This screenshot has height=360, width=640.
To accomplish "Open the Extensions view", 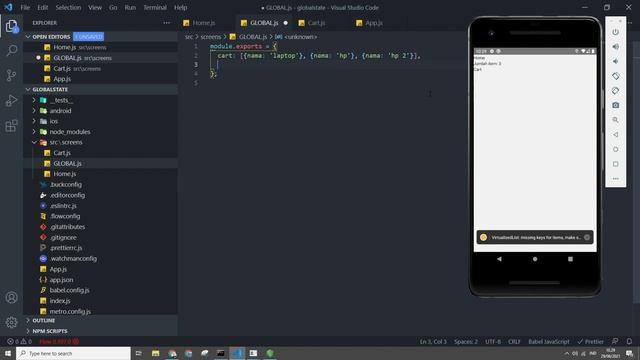I will pos(11,125).
